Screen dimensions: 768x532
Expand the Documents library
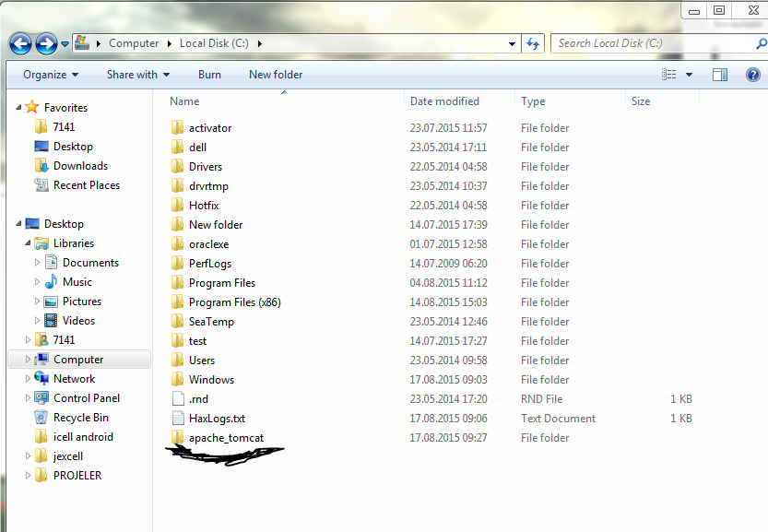[37, 263]
